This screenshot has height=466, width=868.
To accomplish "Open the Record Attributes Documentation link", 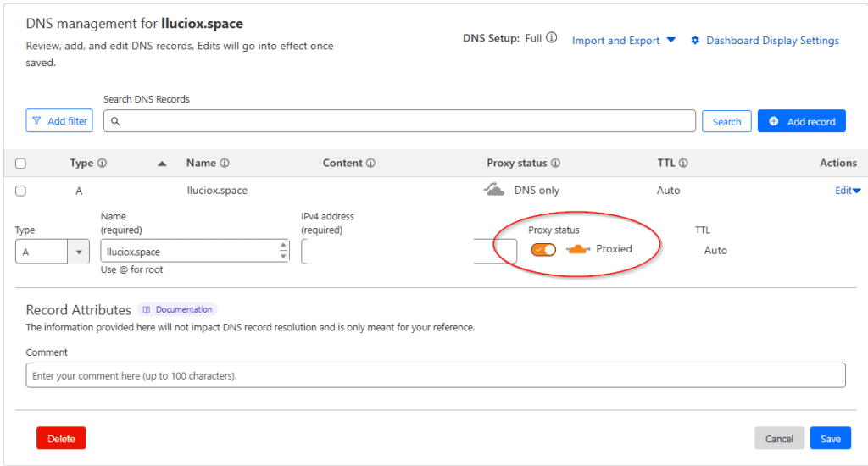I will pyautogui.click(x=178, y=310).
